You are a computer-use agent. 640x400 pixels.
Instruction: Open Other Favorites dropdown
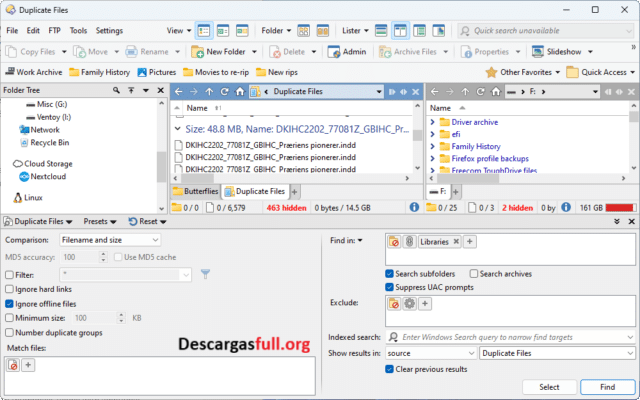pos(523,72)
